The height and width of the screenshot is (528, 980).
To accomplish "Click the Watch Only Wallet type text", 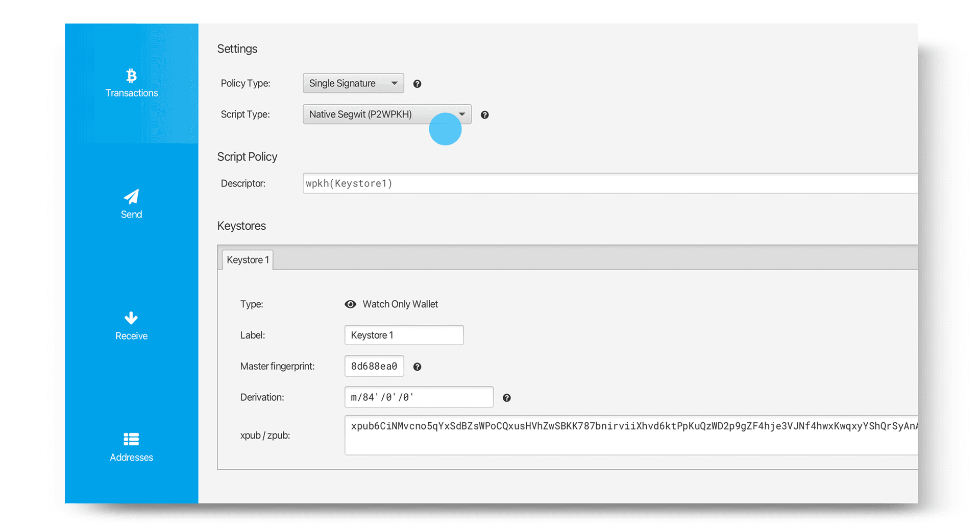I will click(x=400, y=304).
